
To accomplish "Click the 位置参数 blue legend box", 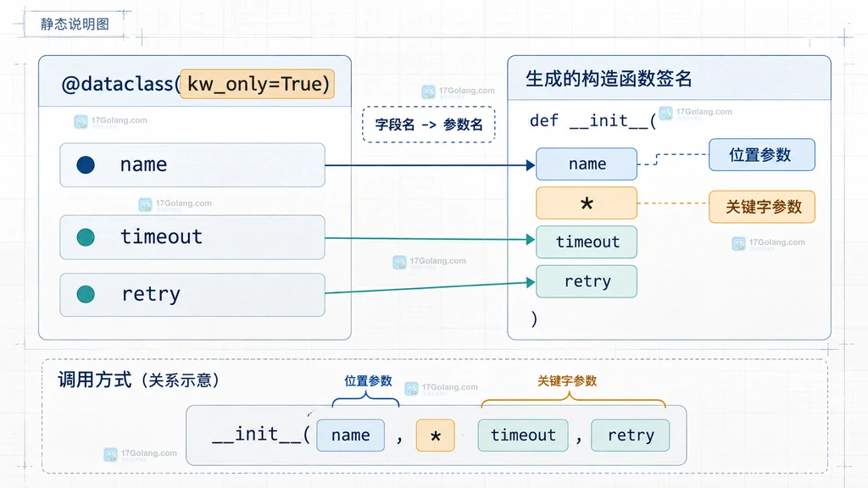I will (x=762, y=155).
